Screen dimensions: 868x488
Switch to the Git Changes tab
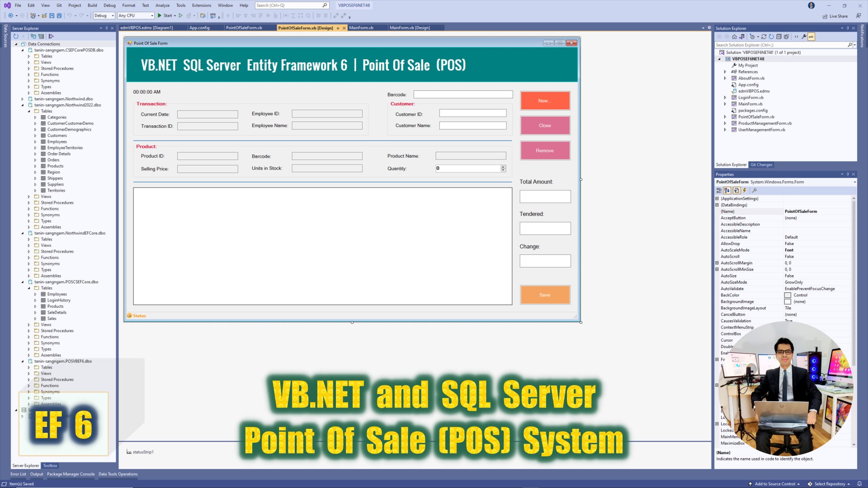click(761, 165)
